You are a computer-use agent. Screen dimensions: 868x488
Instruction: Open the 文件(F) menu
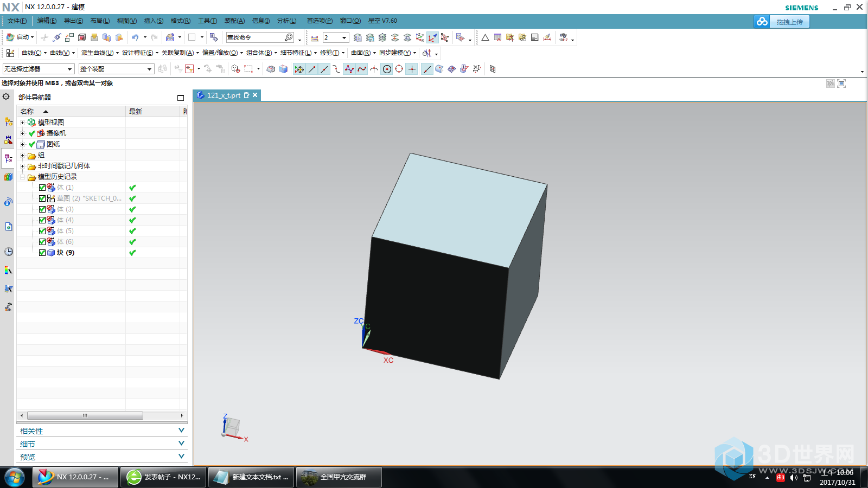coord(17,21)
